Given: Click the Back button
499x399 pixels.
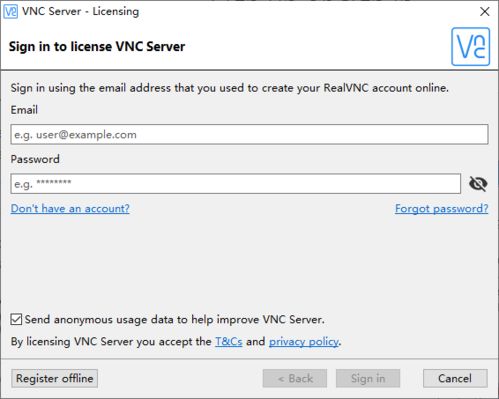Looking at the screenshot, I should pyautogui.click(x=295, y=378).
